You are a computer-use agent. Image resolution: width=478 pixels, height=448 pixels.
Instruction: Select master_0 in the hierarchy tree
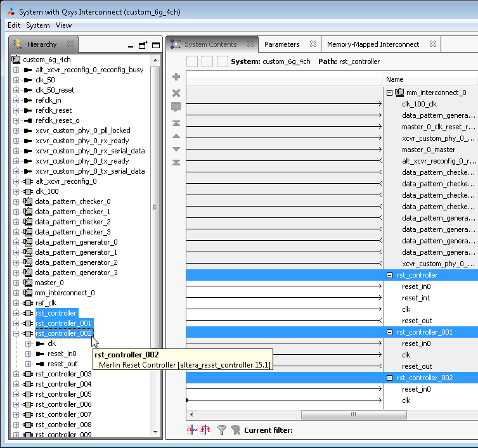(x=49, y=283)
